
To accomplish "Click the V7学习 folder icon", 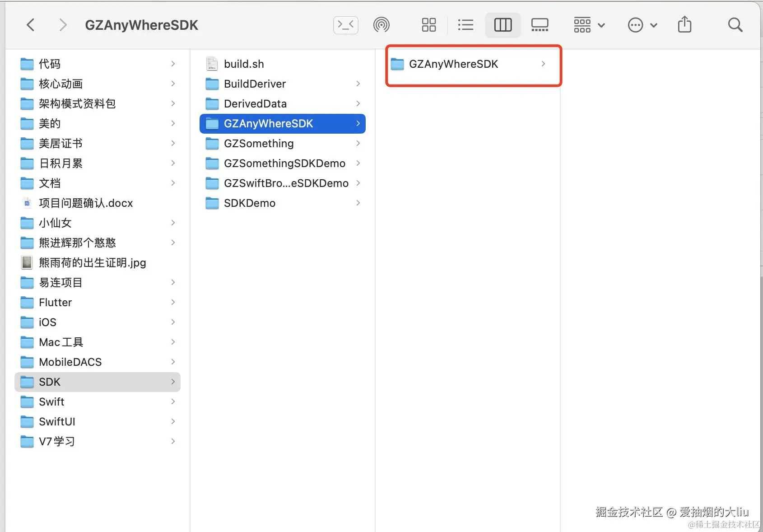I will click(x=27, y=442).
